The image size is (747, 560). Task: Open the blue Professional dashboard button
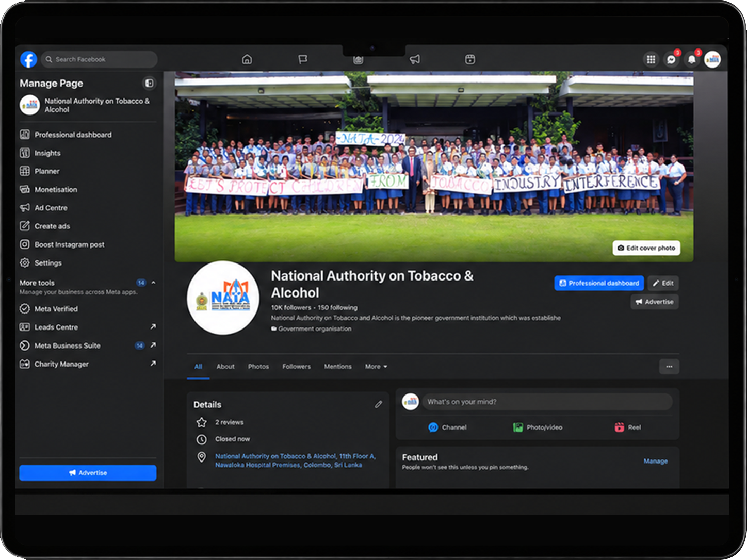[599, 283]
